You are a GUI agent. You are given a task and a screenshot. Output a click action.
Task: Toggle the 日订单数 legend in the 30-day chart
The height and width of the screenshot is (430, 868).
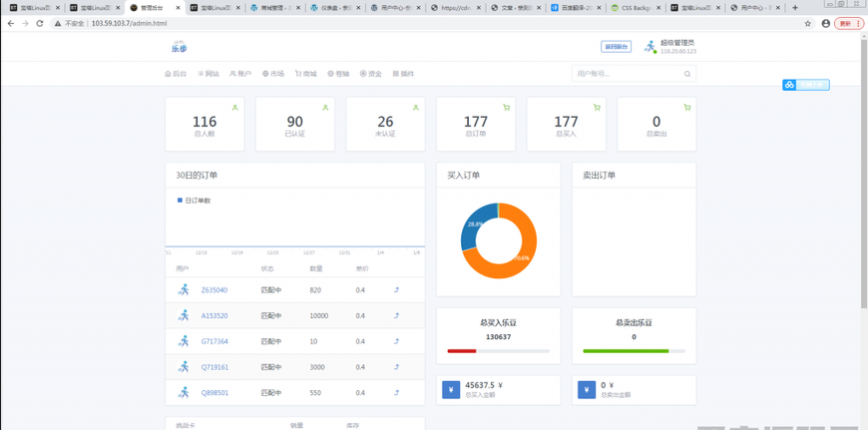pos(195,201)
